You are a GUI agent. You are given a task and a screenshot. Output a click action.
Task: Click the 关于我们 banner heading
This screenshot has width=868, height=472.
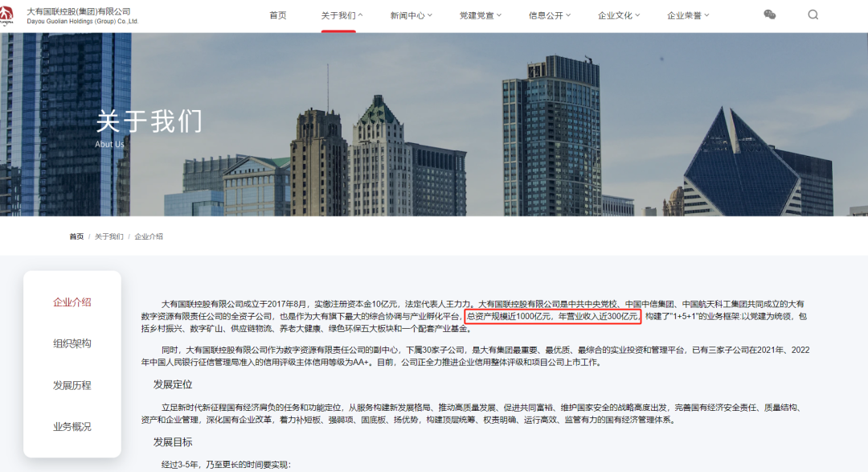coord(149,121)
